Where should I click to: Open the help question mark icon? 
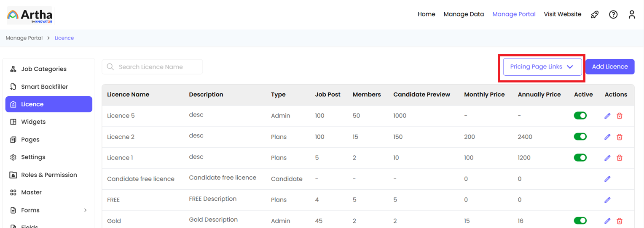pos(613,15)
